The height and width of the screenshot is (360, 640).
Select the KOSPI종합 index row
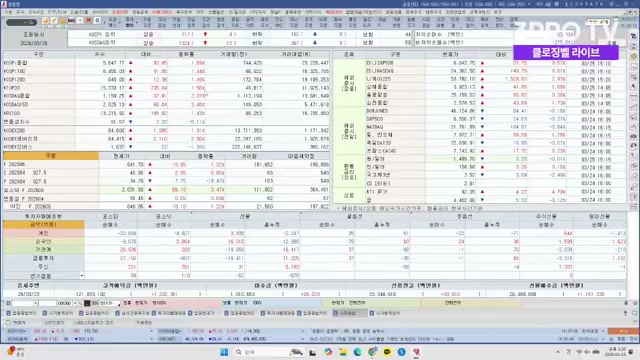click(x=166, y=63)
